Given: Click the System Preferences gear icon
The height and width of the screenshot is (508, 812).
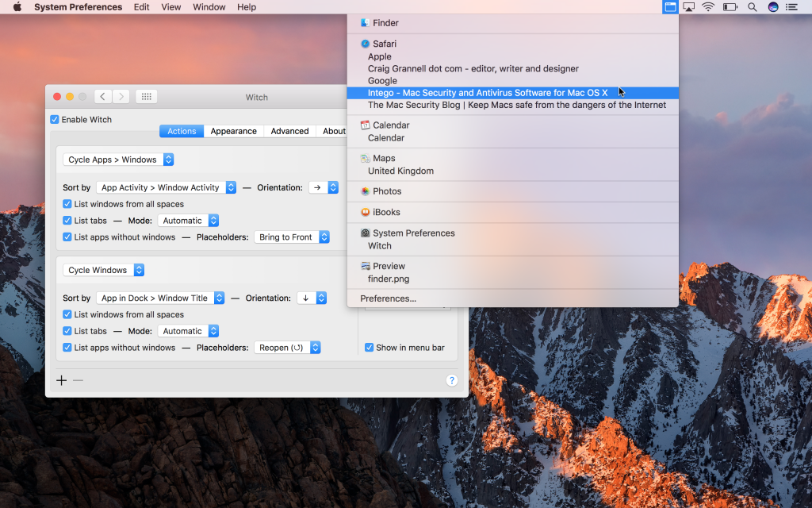Looking at the screenshot, I should [365, 233].
